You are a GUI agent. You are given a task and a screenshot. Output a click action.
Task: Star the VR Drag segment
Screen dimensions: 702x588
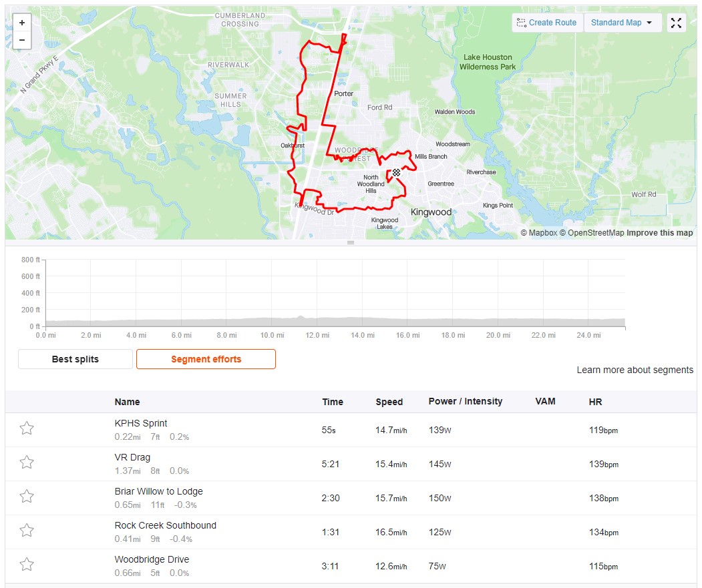coord(27,463)
